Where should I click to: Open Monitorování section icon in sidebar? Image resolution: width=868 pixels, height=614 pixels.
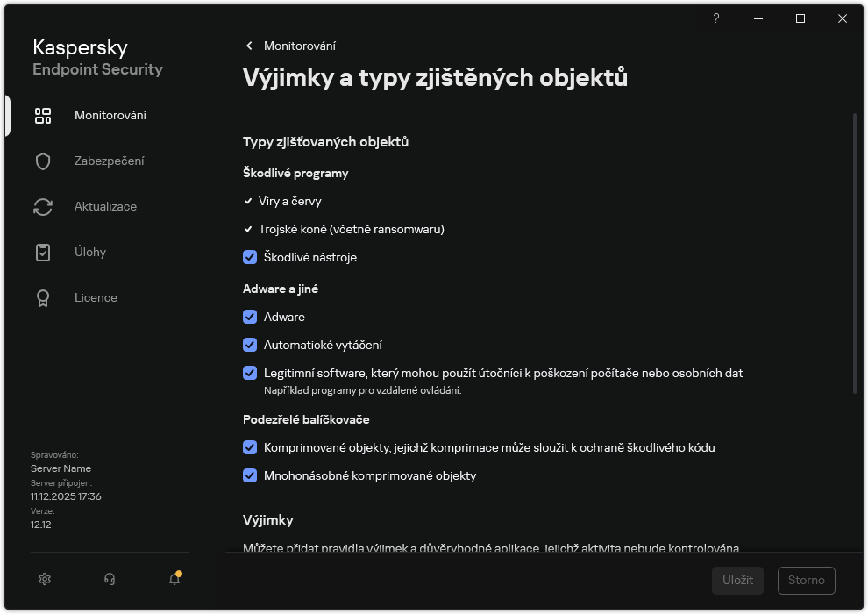pyautogui.click(x=43, y=115)
